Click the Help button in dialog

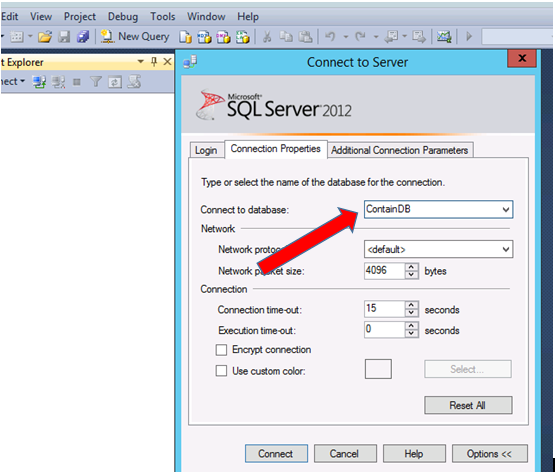[x=414, y=453]
